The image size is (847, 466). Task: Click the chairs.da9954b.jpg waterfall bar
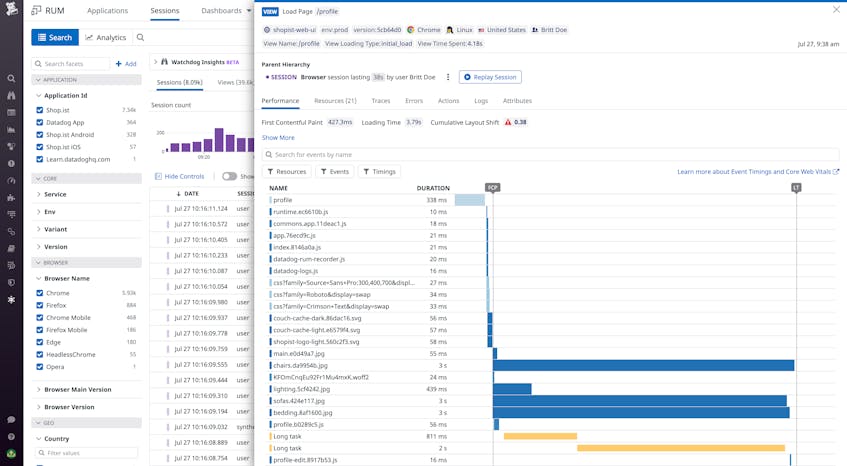[x=643, y=366]
